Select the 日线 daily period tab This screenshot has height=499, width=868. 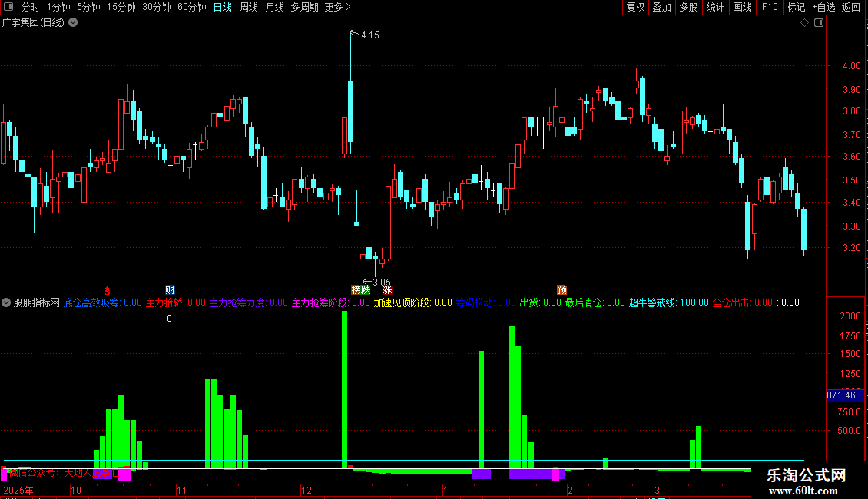click(223, 7)
